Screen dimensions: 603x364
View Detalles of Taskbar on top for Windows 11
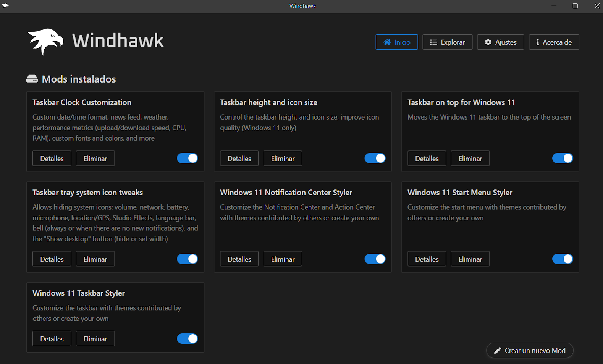coord(427,159)
